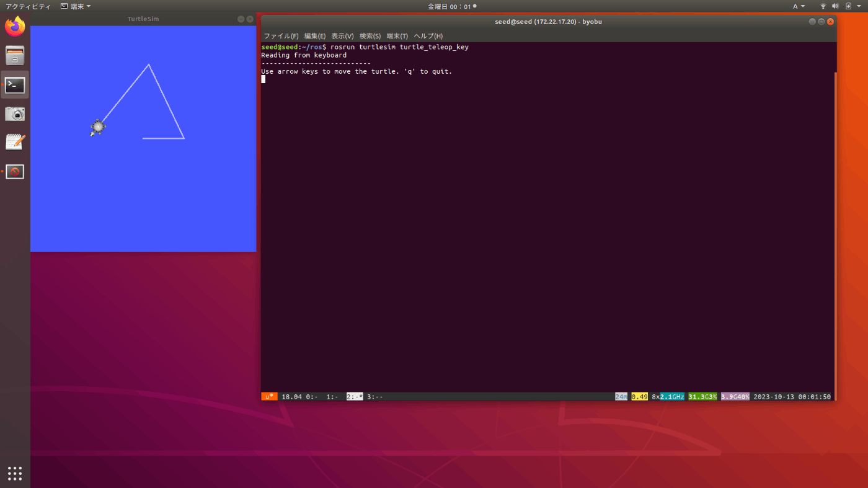Click the seed@seed byobu title bar
868x488 pixels.
[549, 22]
